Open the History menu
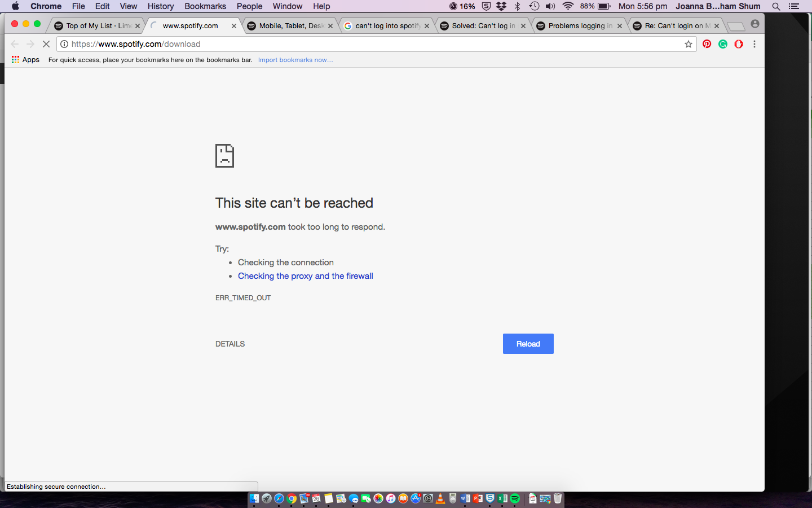812x508 pixels. 161,6
